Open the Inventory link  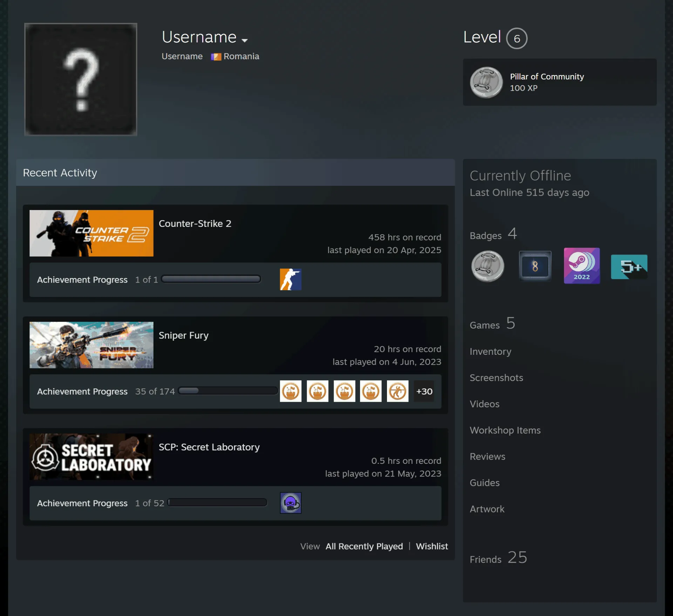point(490,352)
